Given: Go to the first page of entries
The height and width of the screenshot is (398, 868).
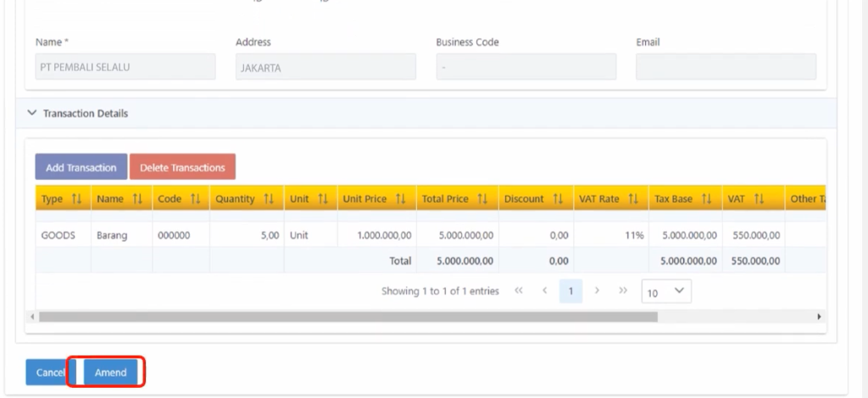Looking at the screenshot, I should tap(519, 291).
